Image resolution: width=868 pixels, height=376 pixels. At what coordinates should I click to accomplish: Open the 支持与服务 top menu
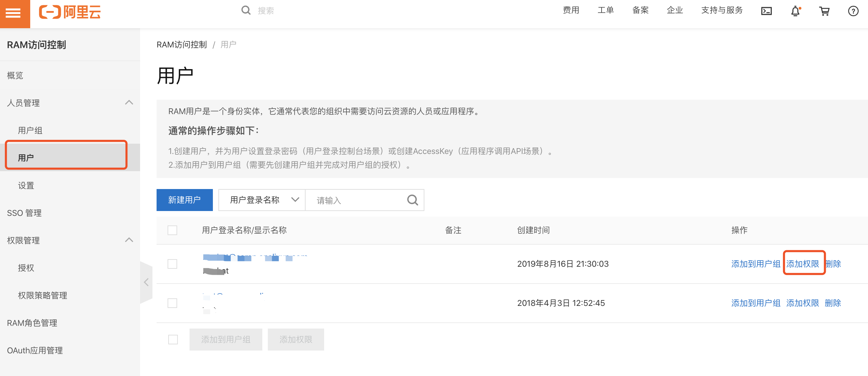722,10
